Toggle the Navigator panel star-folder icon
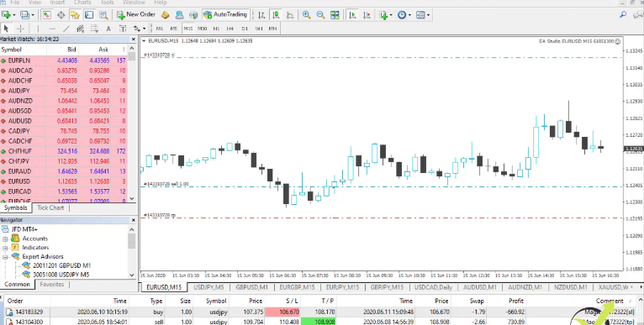 (75, 15)
